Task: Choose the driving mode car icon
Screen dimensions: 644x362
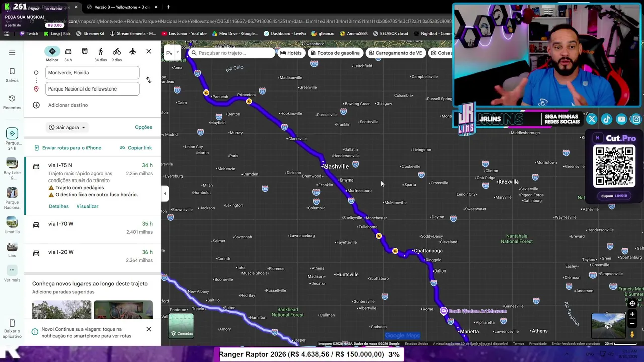Action: click(68, 51)
